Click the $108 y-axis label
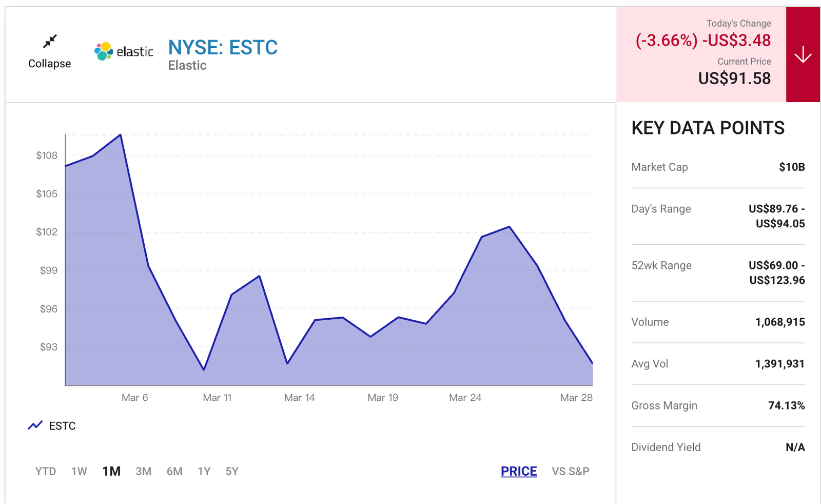Viewport: 821px width, 504px height. coord(47,156)
